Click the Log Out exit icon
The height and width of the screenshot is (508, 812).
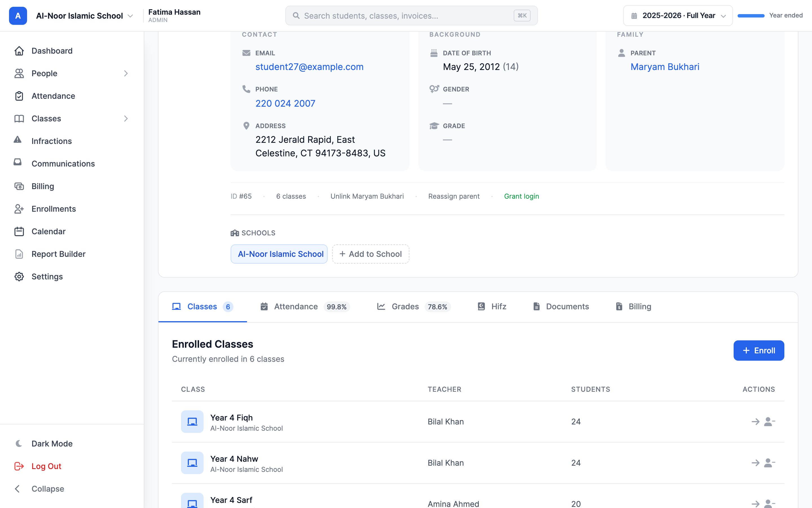click(19, 466)
